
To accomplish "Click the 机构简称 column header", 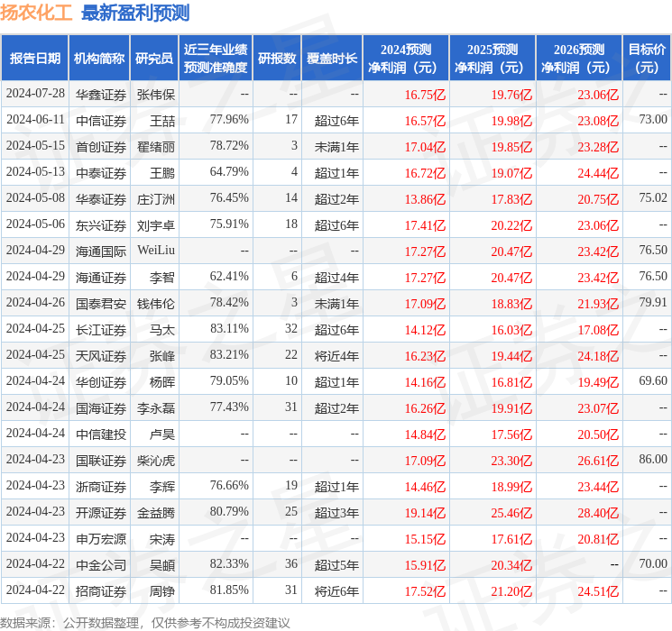I will 99,58.
